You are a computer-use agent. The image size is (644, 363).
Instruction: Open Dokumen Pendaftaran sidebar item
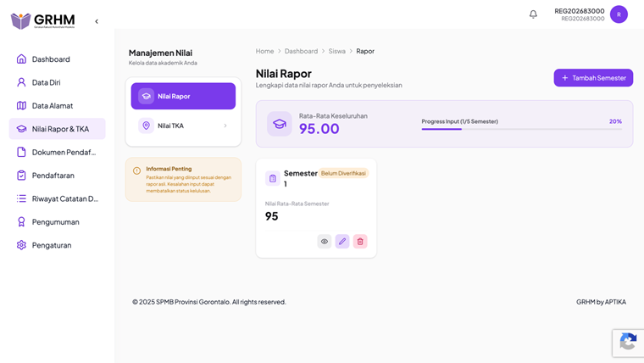tap(57, 152)
